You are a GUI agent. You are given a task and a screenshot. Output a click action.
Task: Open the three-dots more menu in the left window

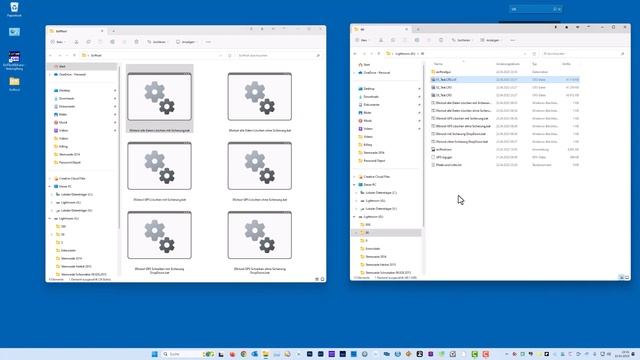click(208, 42)
